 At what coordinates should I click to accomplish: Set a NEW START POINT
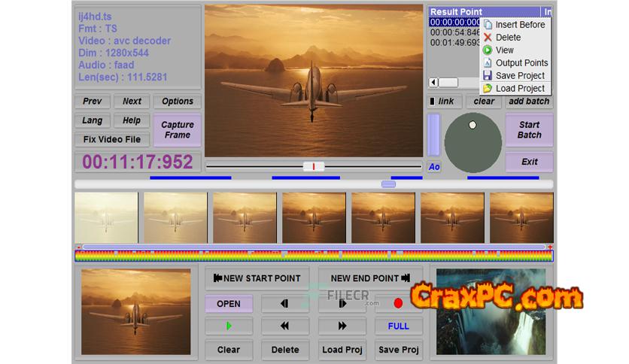click(257, 278)
